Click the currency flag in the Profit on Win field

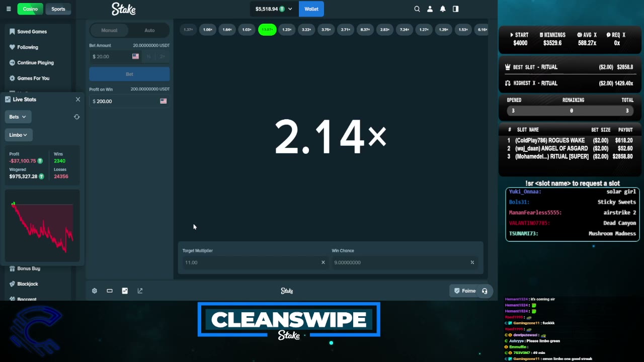click(x=163, y=101)
